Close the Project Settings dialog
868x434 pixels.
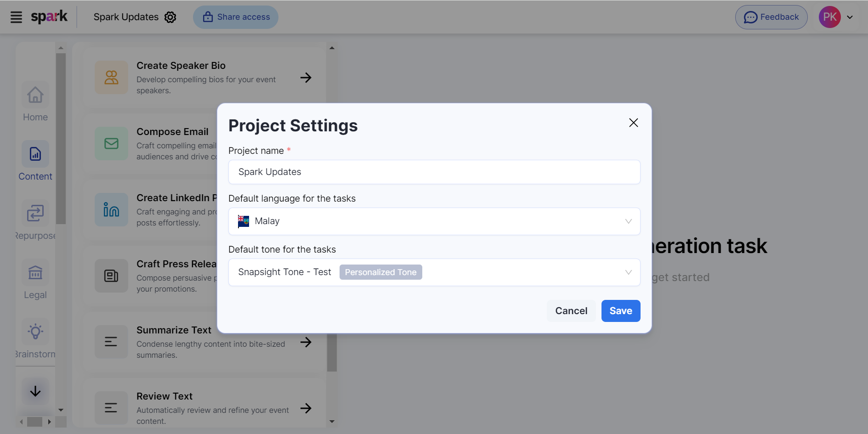tap(633, 123)
